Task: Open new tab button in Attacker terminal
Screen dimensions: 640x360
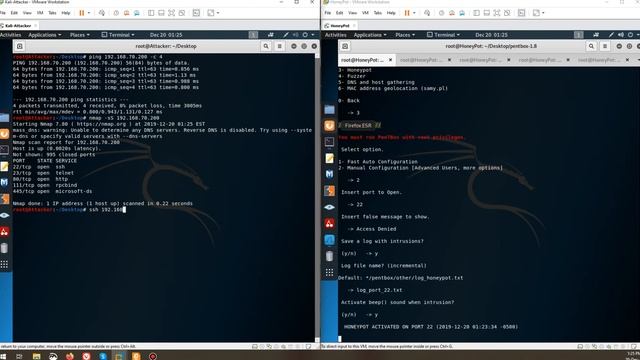Action: 20,46
